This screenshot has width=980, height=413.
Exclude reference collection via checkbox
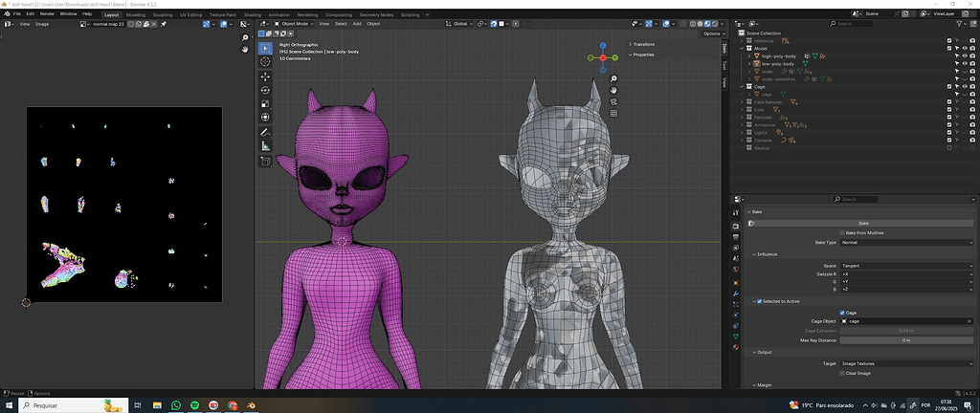[949, 40]
